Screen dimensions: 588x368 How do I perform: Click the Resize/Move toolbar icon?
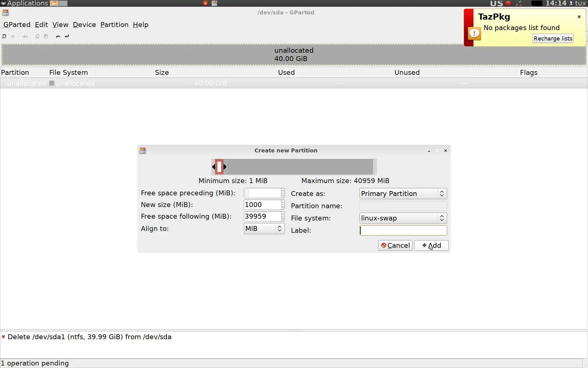[x=25, y=36]
